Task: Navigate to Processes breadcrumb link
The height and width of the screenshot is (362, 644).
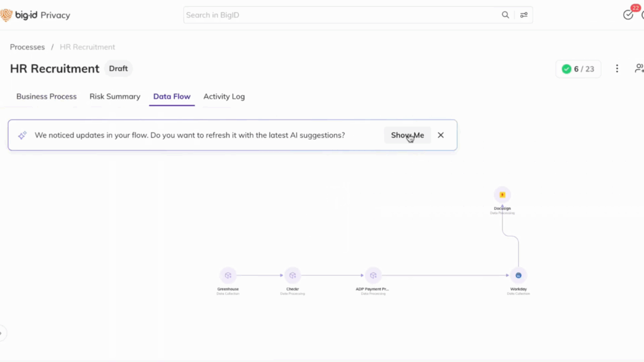Action: (x=27, y=47)
